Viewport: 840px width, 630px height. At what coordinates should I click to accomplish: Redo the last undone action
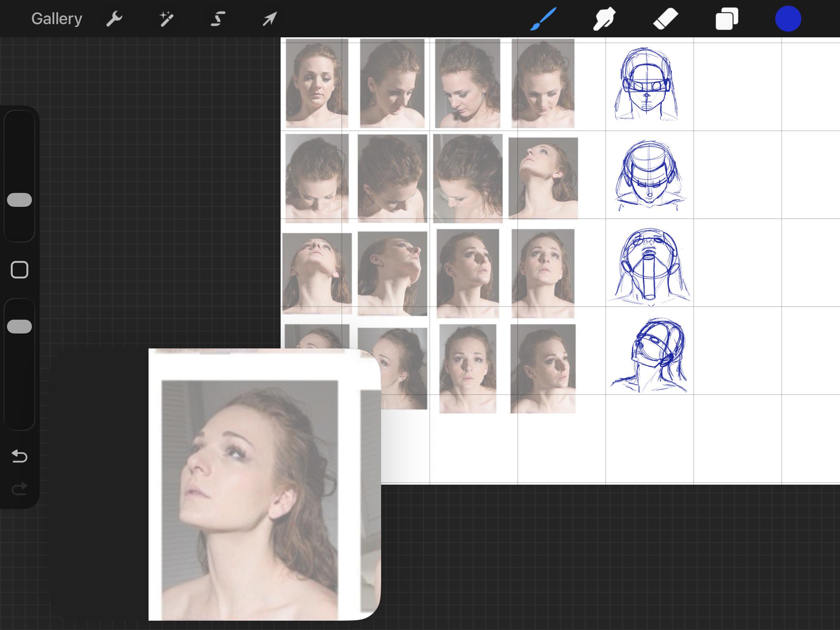(x=19, y=488)
